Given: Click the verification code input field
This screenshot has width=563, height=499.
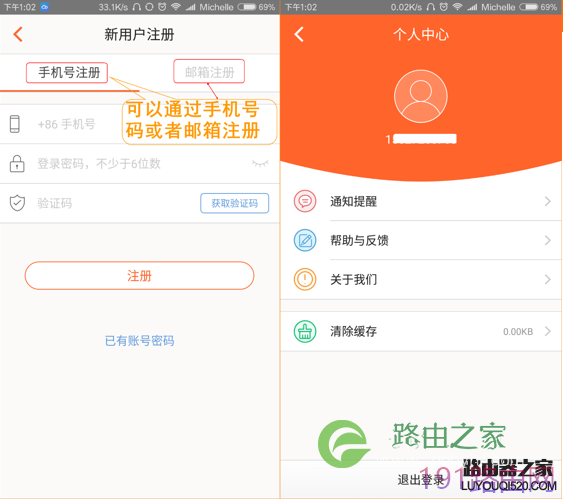Looking at the screenshot, I should tap(55, 203).
